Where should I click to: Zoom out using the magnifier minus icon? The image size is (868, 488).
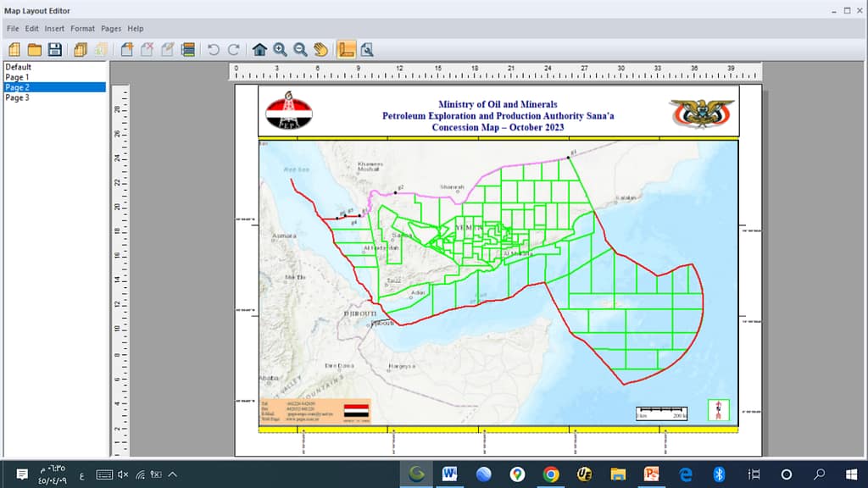point(300,49)
